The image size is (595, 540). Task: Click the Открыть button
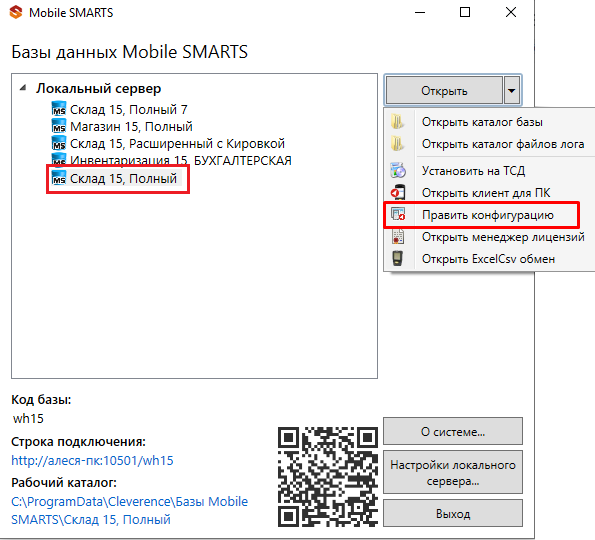pos(444,90)
